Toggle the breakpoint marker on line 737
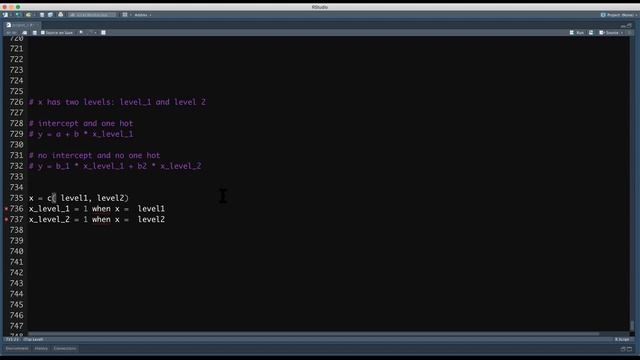640x360 pixels. [x=6, y=220]
